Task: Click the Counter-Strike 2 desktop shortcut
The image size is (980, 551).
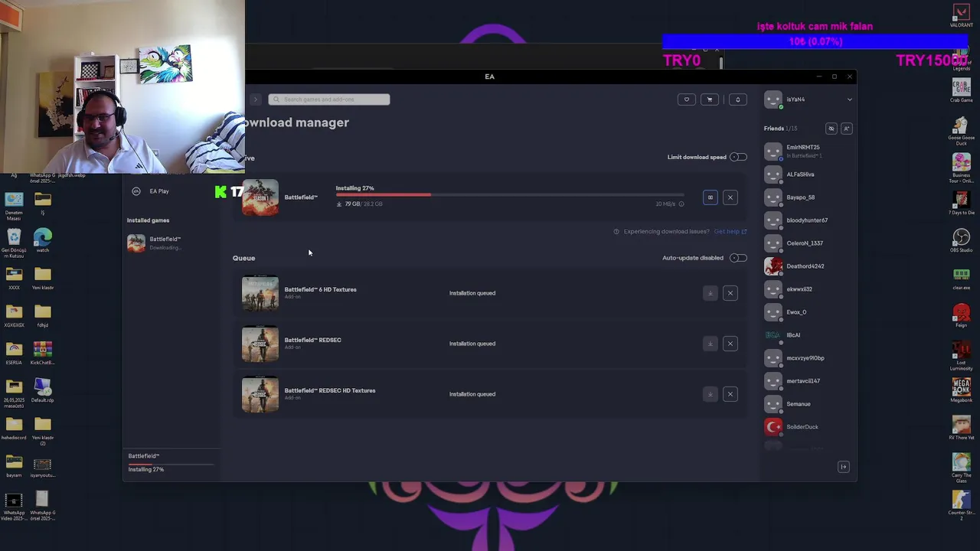Action: click(x=962, y=506)
